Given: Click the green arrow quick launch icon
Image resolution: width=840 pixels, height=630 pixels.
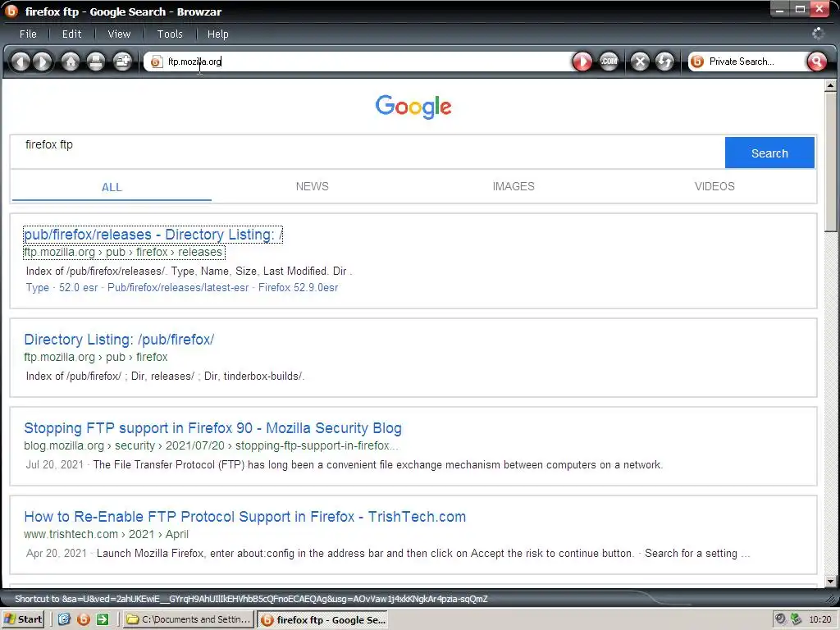Looking at the screenshot, I should (x=103, y=619).
